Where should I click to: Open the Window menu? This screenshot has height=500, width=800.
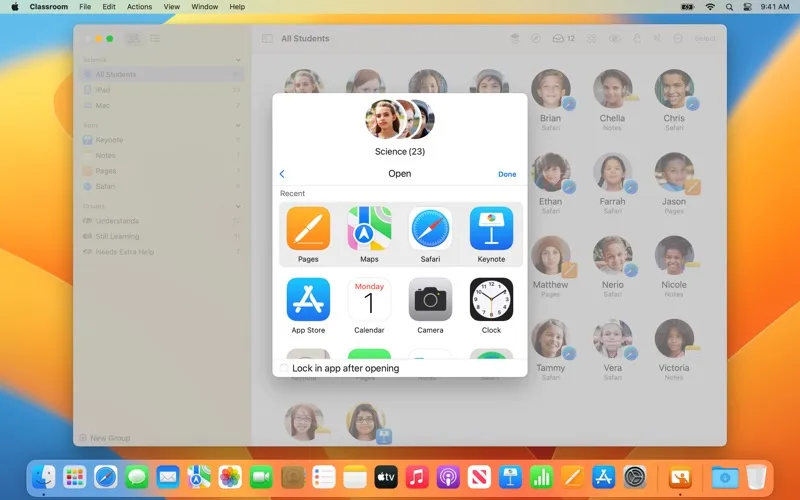[x=205, y=7]
